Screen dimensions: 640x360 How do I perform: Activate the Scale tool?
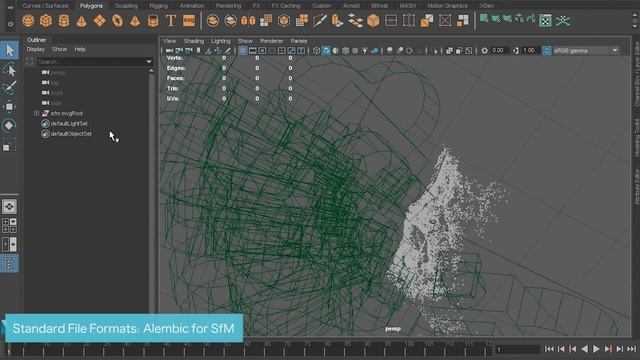coord(9,145)
